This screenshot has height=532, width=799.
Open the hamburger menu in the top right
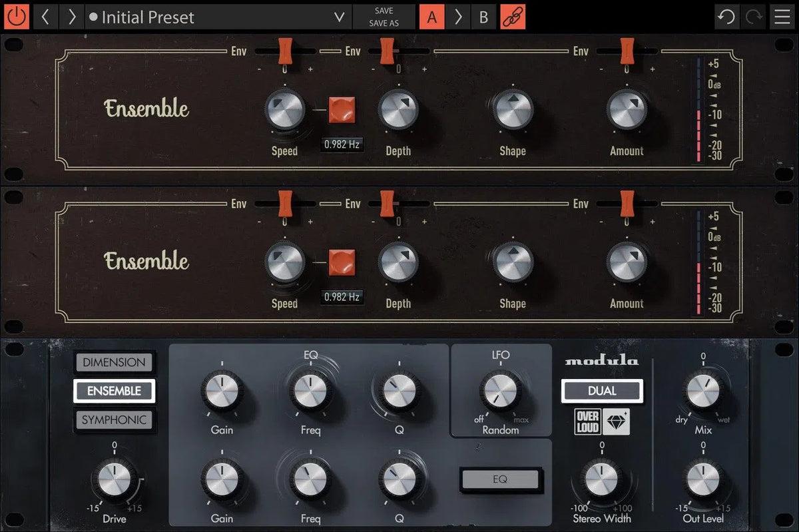(783, 17)
